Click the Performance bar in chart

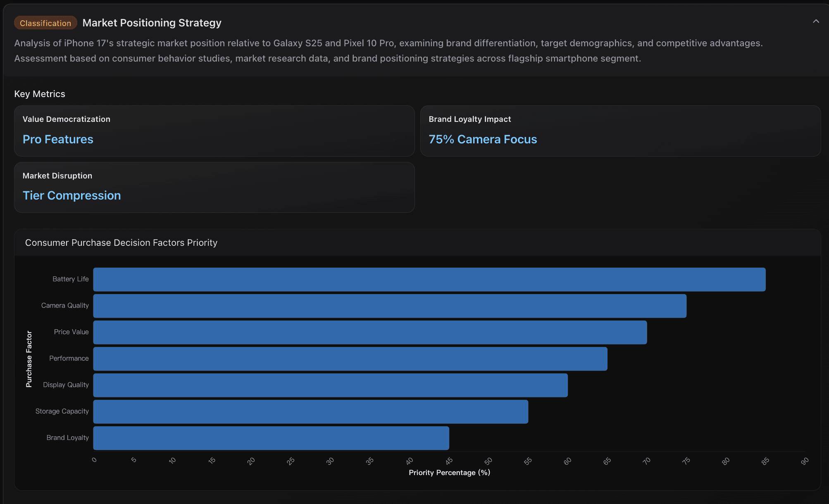tap(350, 359)
